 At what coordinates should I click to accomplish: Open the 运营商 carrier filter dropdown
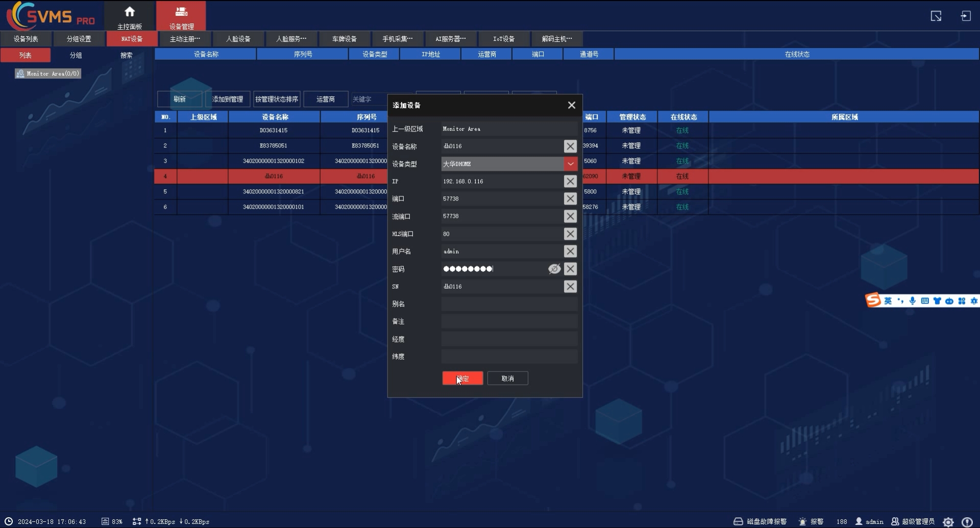coord(326,99)
